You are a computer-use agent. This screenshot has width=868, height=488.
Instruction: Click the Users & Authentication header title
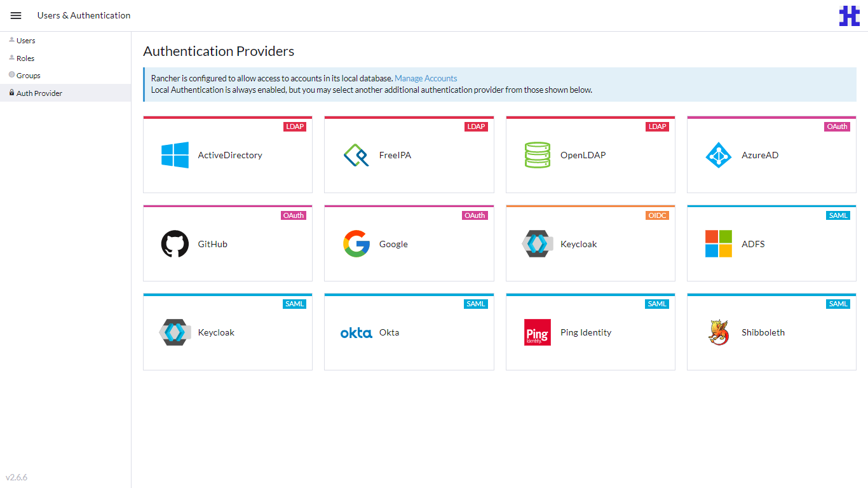(84, 15)
